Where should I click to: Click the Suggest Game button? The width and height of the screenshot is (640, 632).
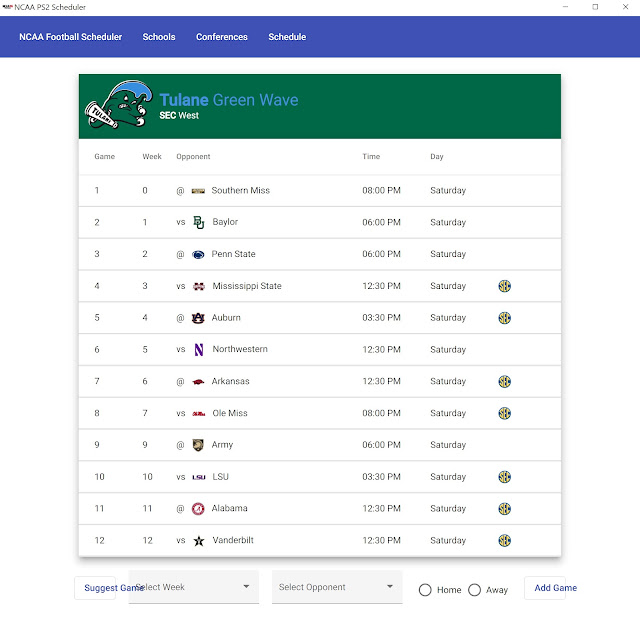95,588
